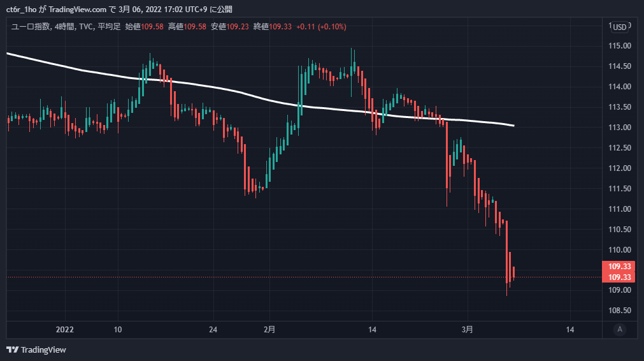
Task: Click the 114.00 price axis label
Action: click(x=619, y=86)
